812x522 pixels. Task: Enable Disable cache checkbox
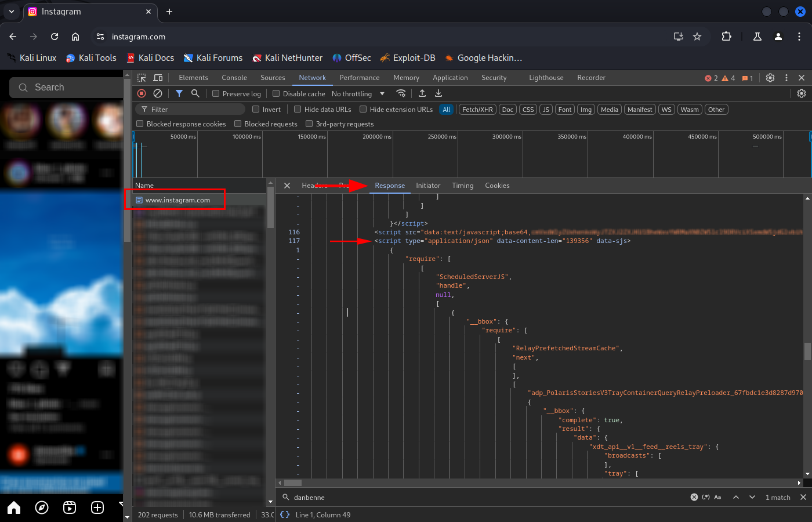point(276,93)
